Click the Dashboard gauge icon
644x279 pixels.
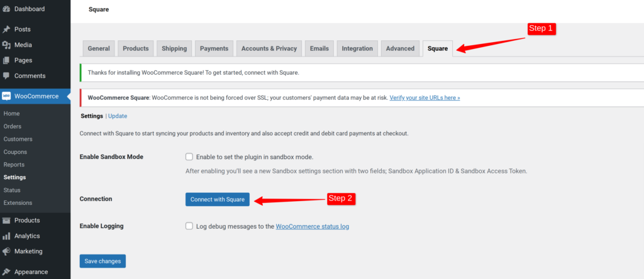(6, 9)
